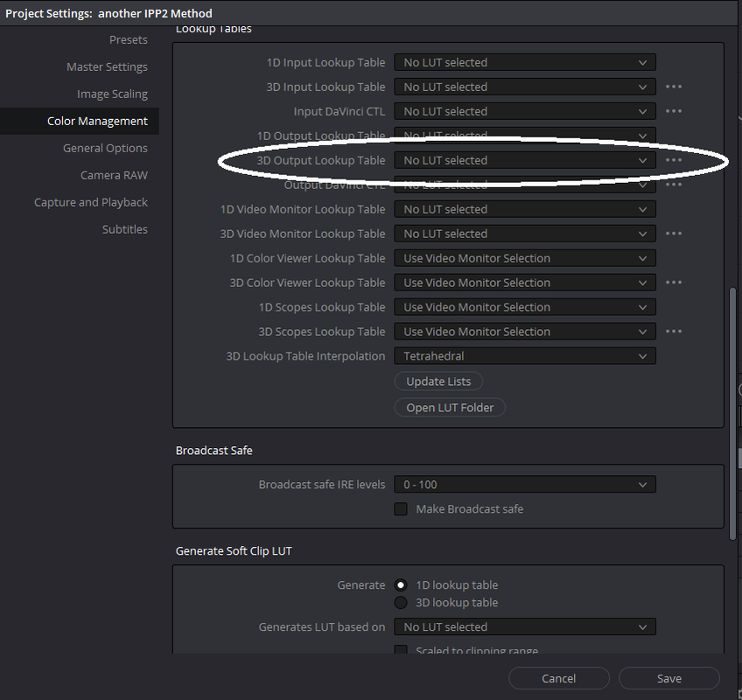
Task: Switch to the Camera RAW section
Action: coord(114,175)
